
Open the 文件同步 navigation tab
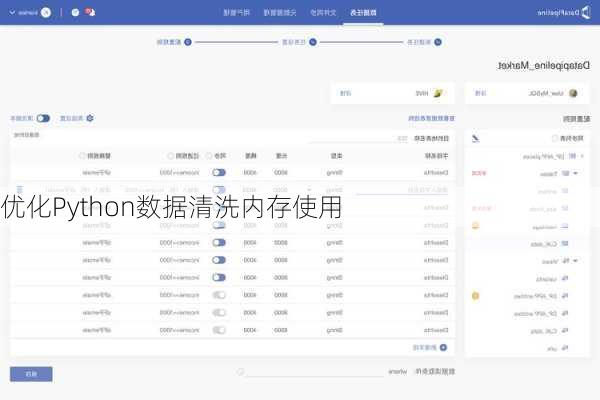coord(323,13)
